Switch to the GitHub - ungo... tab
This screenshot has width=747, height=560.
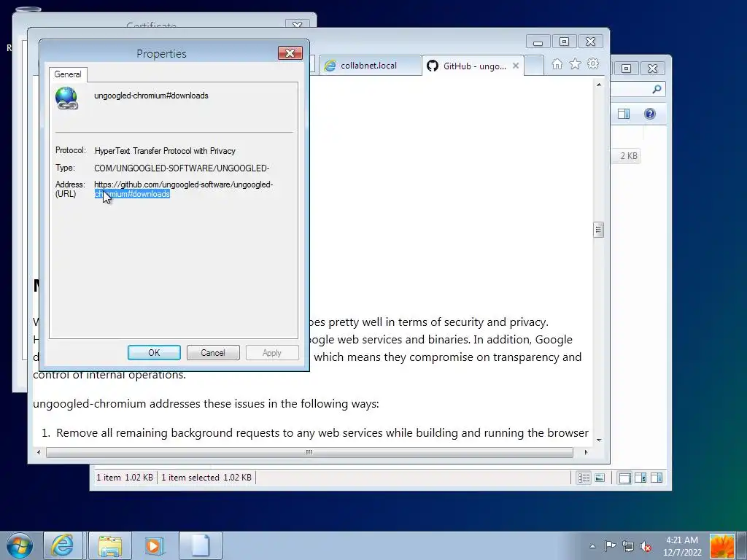click(474, 66)
